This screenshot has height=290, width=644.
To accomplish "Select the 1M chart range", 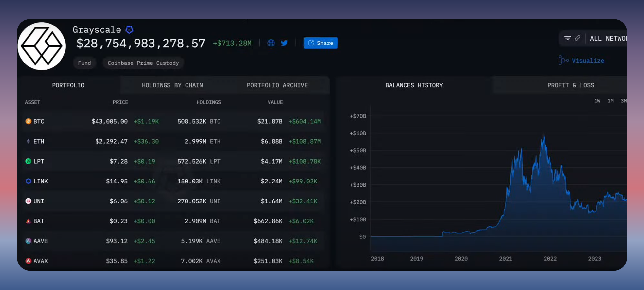I will (x=610, y=101).
